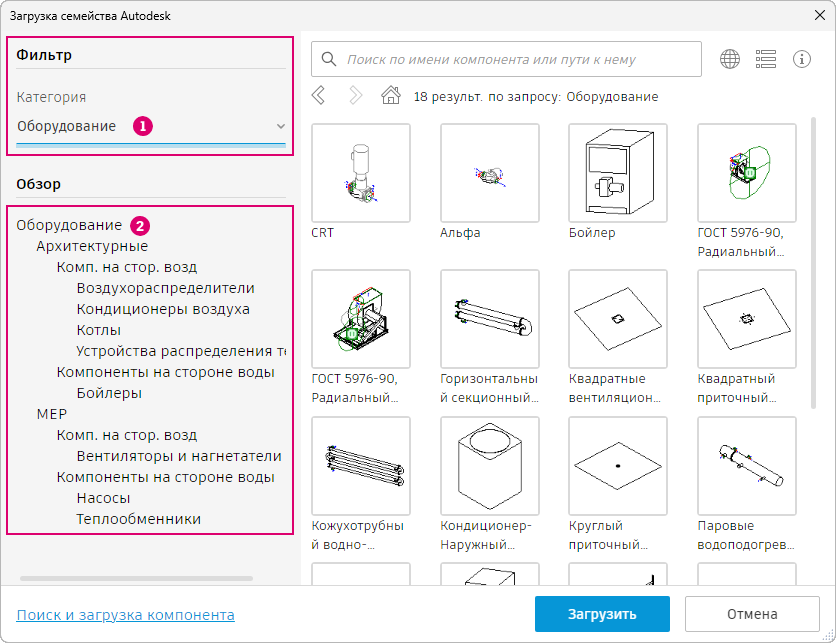Select Комп. на стор. возд under MEP
Viewport: 836px width, 643px height.
127,436
